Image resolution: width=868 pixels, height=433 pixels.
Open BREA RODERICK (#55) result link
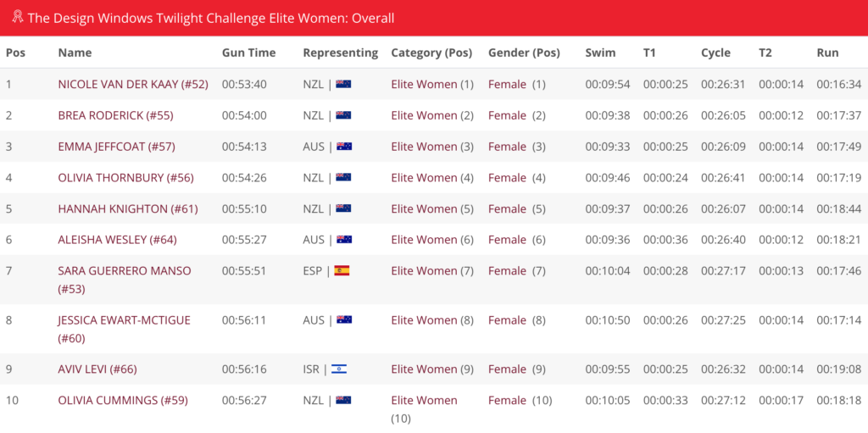(x=115, y=115)
